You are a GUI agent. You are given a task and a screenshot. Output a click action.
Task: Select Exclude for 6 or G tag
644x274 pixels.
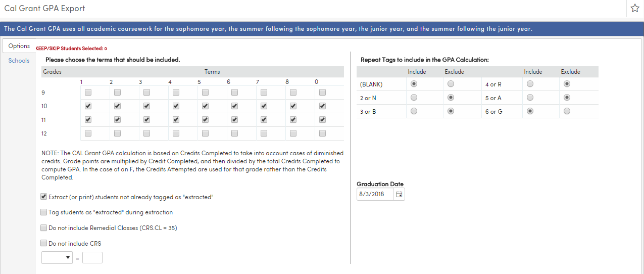567,111
